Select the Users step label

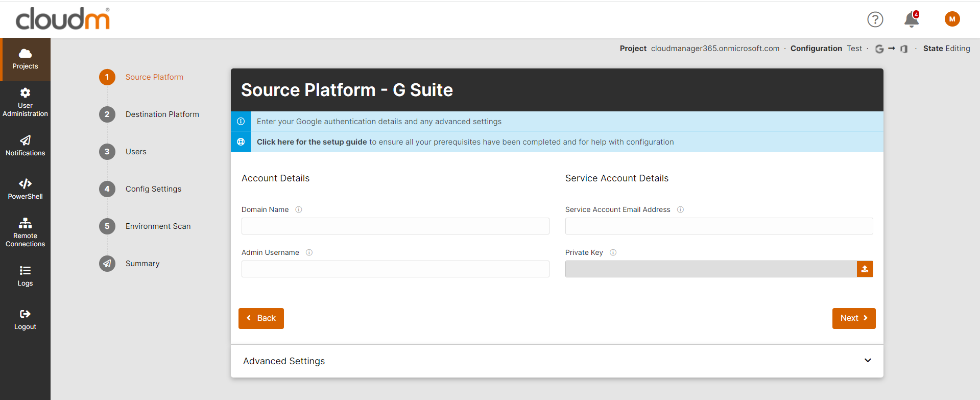tap(136, 152)
